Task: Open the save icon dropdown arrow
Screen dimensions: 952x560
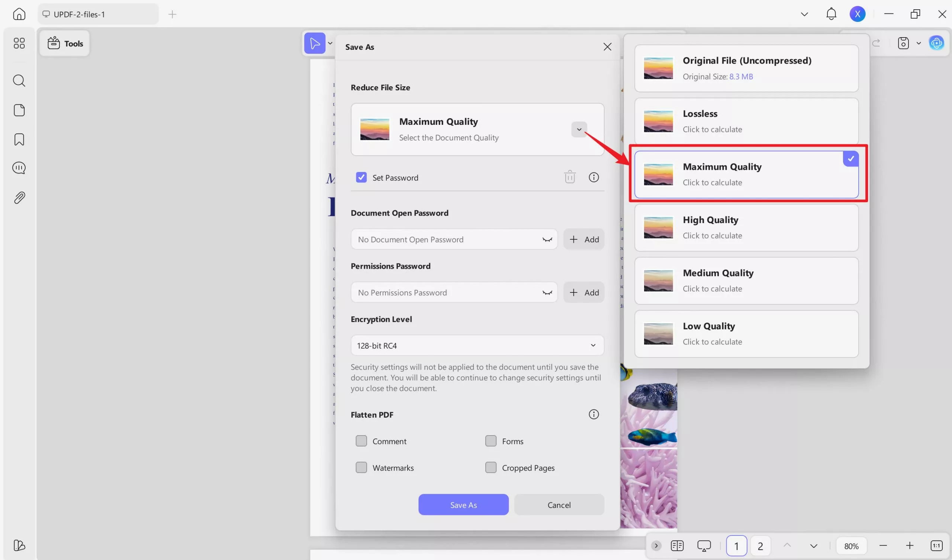Action: coord(919,43)
